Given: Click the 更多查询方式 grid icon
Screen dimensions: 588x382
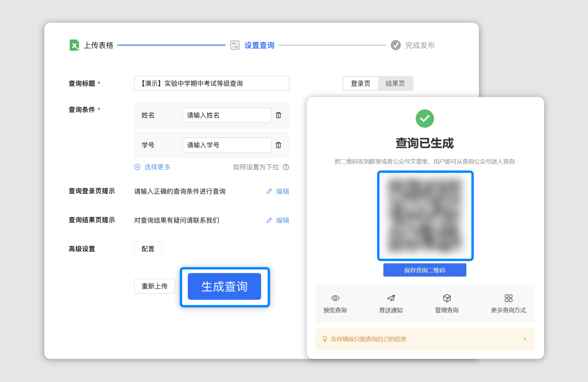Looking at the screenshot, I should click(x=509, y=298).
